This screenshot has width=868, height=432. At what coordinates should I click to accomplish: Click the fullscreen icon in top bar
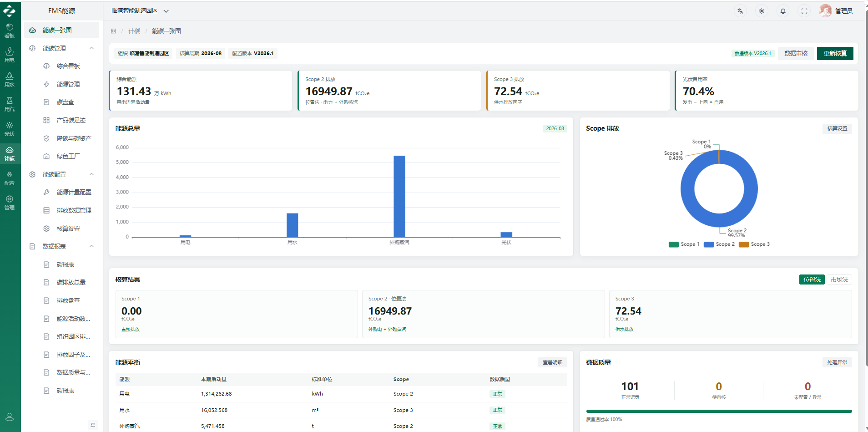point(804,11)
